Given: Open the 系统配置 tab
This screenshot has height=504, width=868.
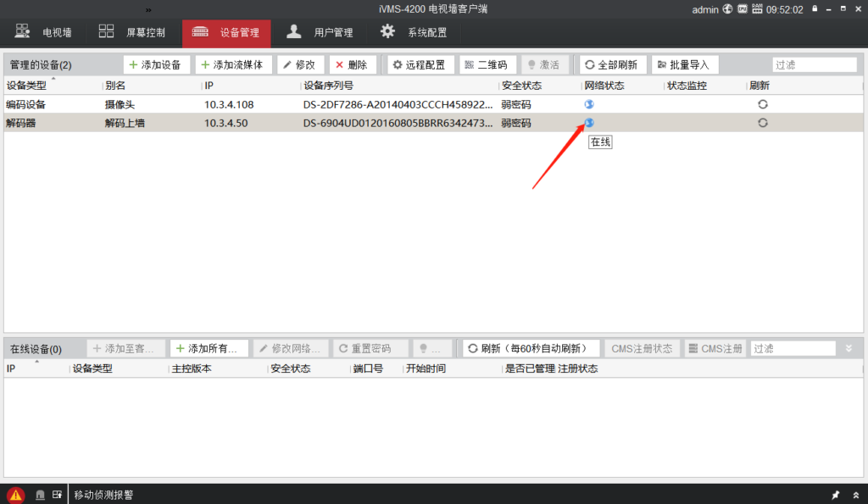Looking at the screenshot, I should [x=413, y=33].
